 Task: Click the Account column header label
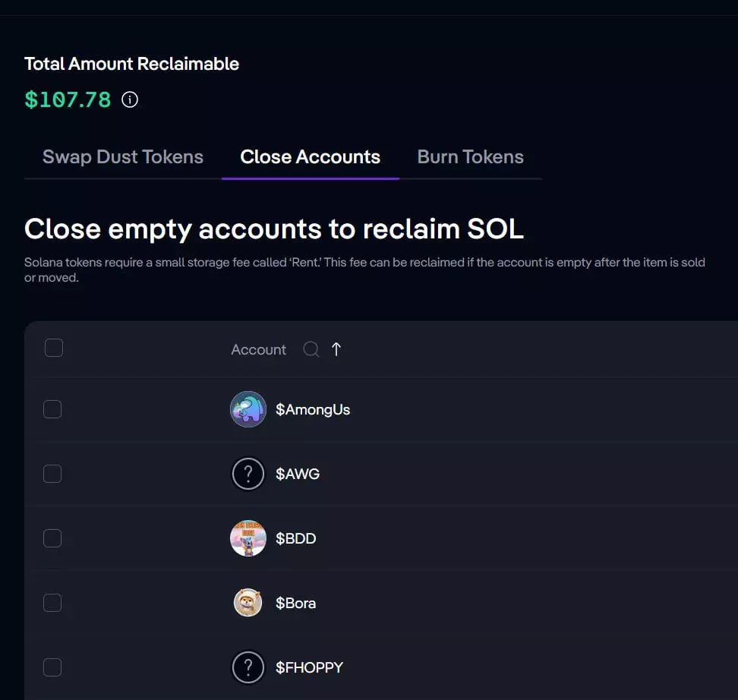click(x=259, y=349)
